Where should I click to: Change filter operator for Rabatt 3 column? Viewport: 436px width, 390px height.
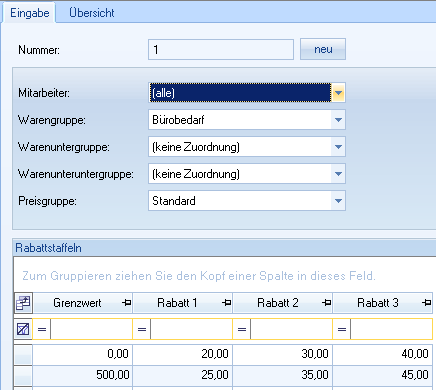click(342, 329)
